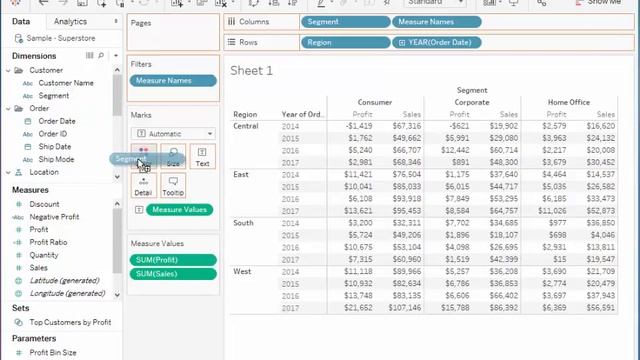Open the Dimensions pane menu arrow
Screen dimensions: 640x360
[x=116, y=56]
